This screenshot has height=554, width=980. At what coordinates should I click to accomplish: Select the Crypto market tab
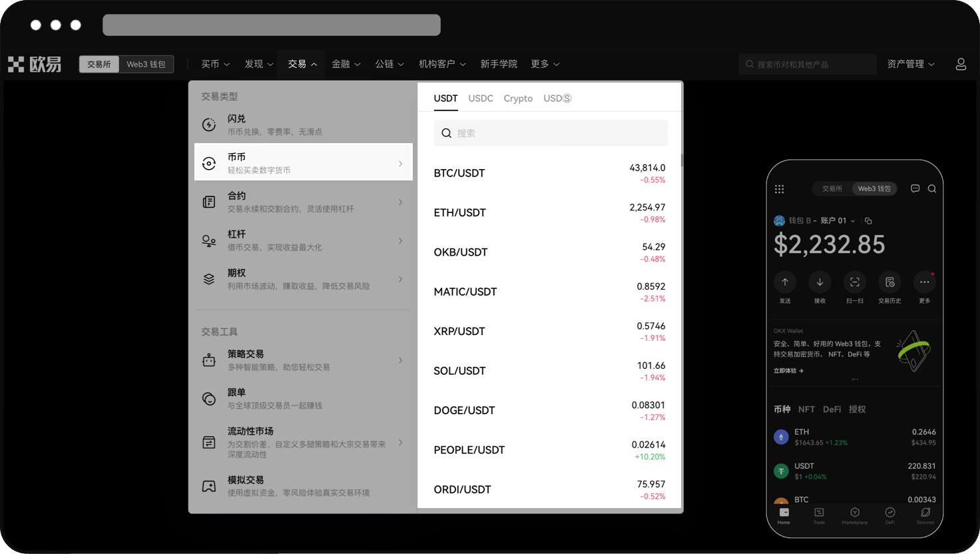(x=518, y=99)
